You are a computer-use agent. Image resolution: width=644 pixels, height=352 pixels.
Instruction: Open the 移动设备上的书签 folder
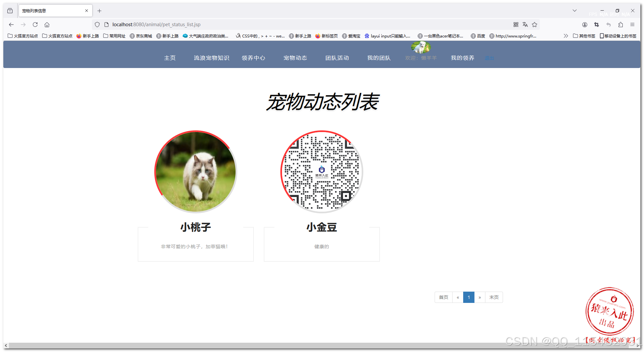tap(618, 36)
